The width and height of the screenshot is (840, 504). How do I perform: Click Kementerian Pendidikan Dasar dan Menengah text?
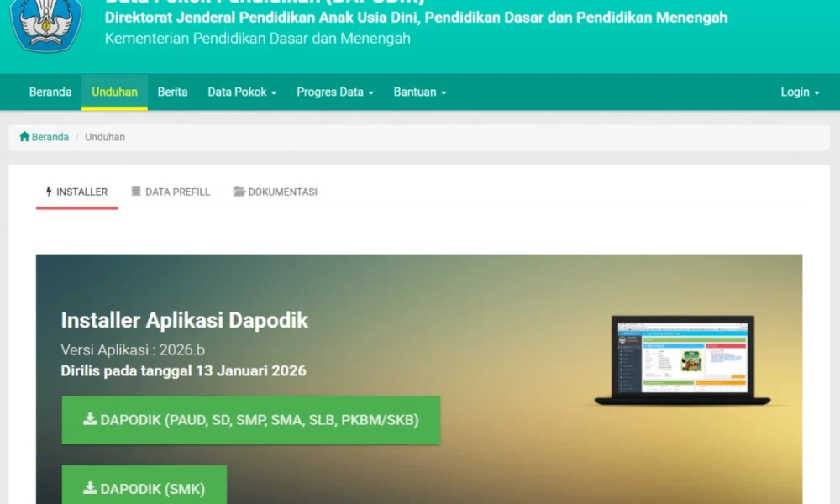click(258, 39)
